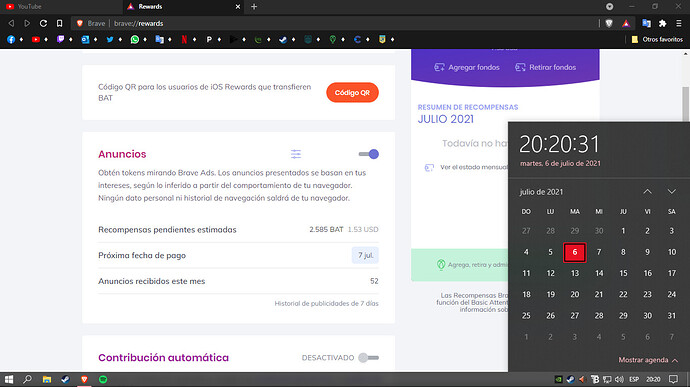Screen dimensions: 690x387
Task: Click the Anuncios recibidos este mes row
Action: [238, 281]
